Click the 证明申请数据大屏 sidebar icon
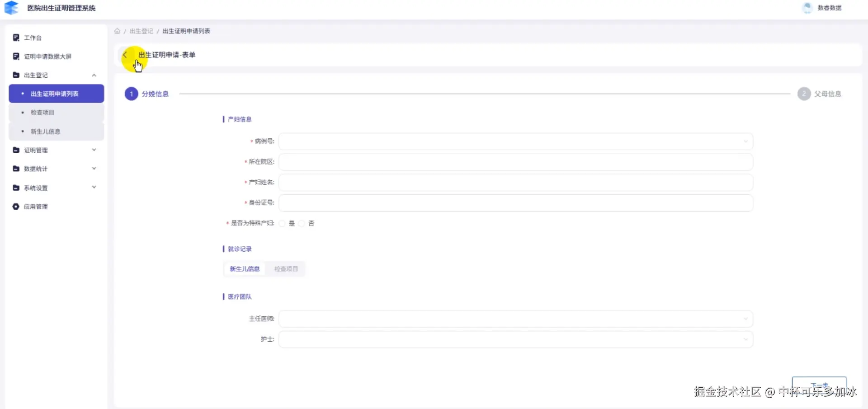Screen dimensions: 868x409 (x=16, y=56)
